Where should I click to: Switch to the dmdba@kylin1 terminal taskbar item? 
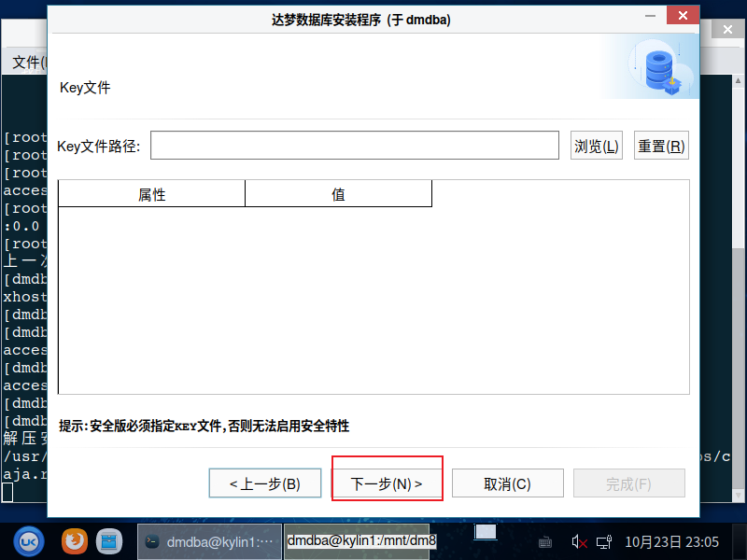click(x=209, y=542)
